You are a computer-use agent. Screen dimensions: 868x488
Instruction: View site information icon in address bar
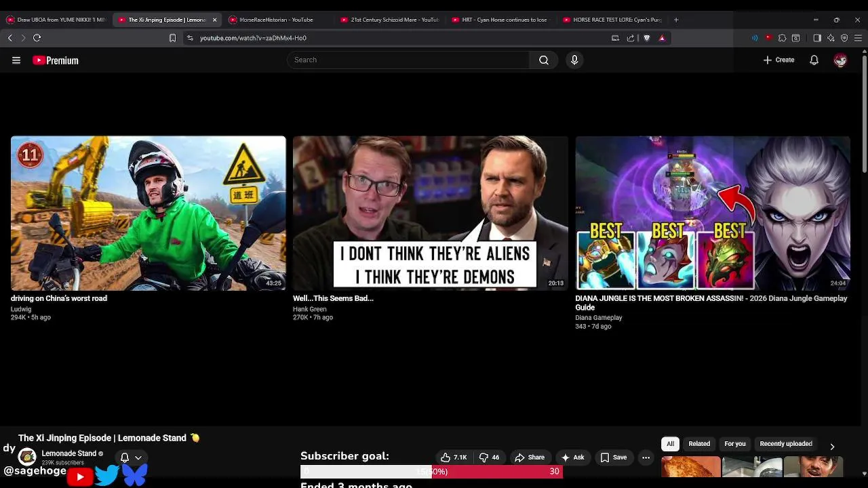[190, 38]
